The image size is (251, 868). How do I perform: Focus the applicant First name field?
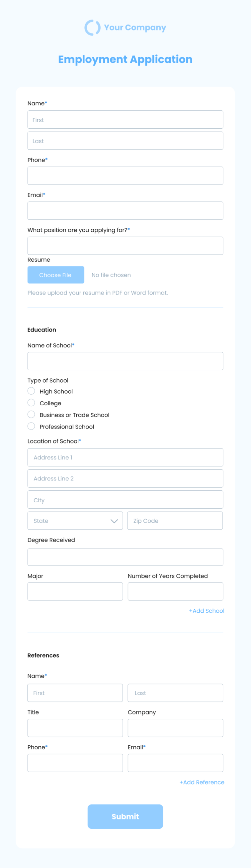(125, 120)
